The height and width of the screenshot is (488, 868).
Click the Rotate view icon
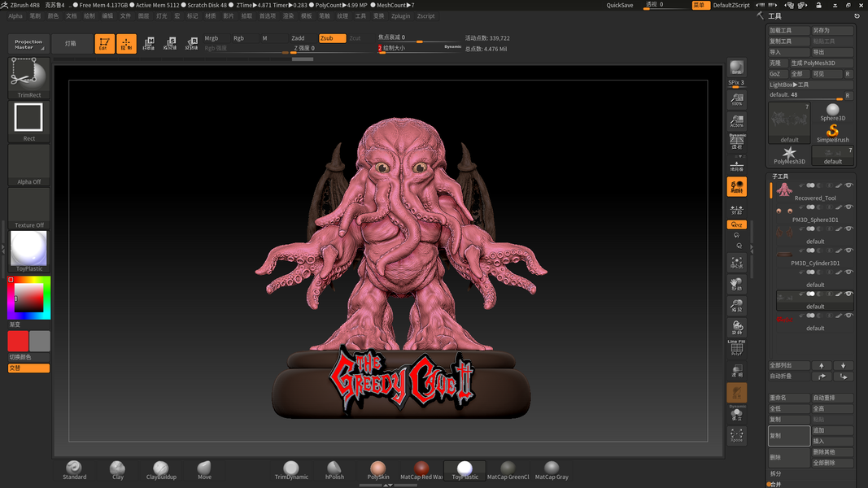pos(736,327)
